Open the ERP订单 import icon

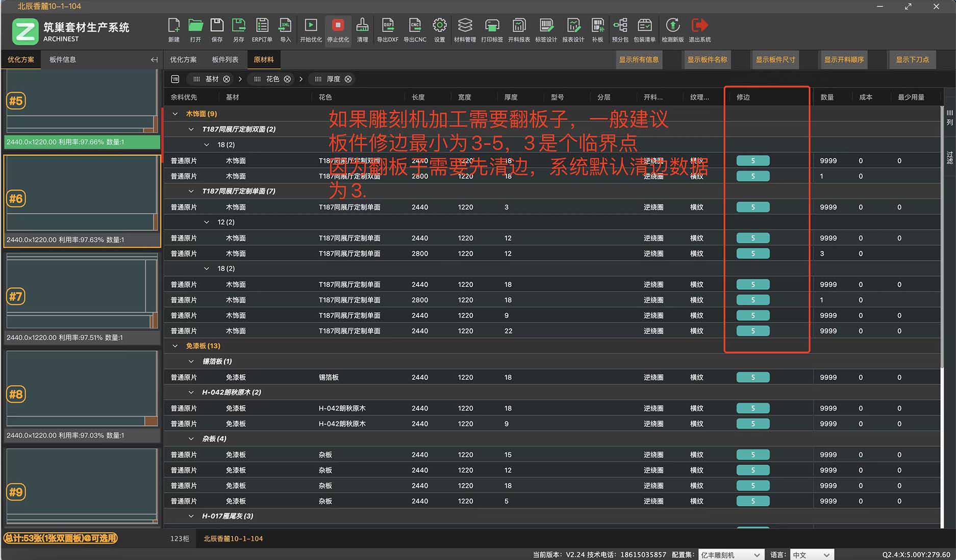[x=262, y=30]
